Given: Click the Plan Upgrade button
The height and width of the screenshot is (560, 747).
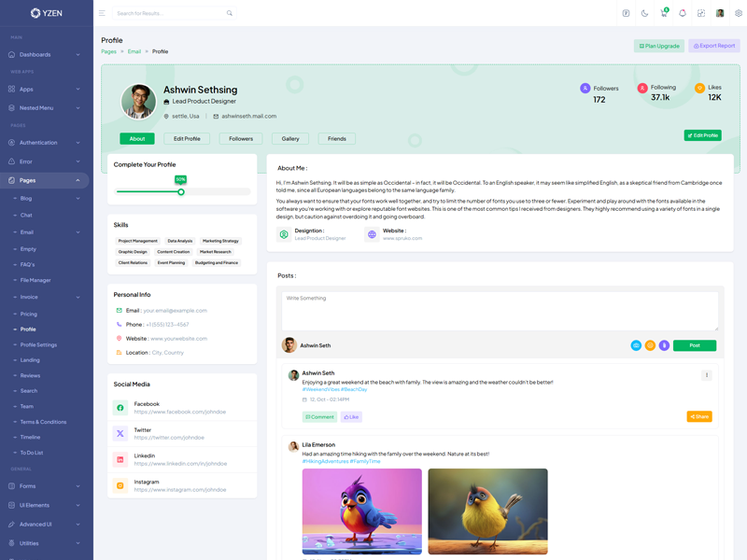Looking at the screenshot, I should point(659,46).
